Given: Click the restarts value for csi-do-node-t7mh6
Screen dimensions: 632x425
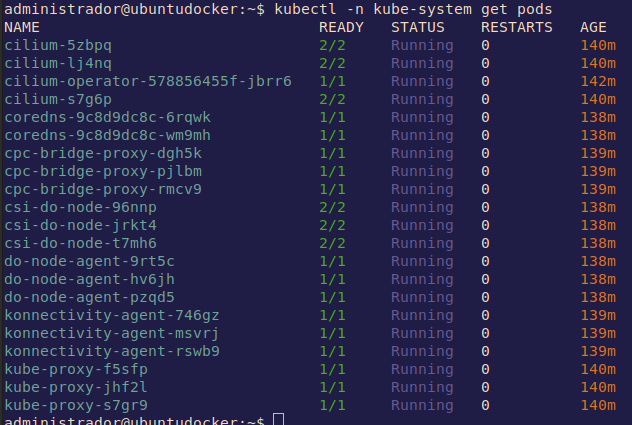Looking at the screenshot, I should [485, 243].
